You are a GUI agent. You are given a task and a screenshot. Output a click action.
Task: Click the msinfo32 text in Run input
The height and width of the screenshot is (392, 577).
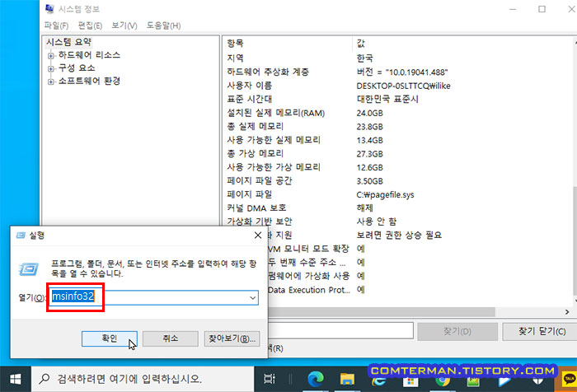(73, 296)
